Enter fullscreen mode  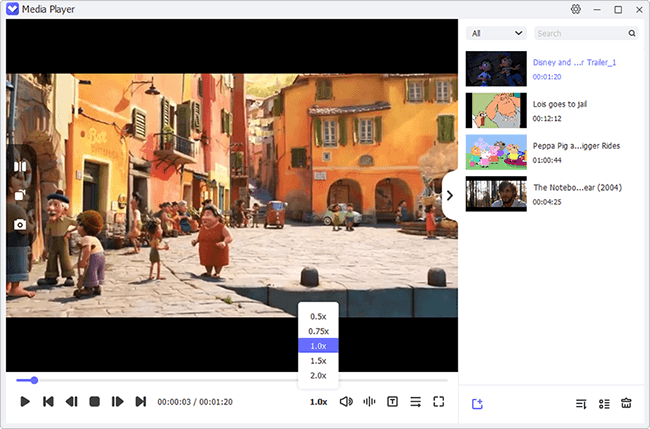tap(439, 402)
